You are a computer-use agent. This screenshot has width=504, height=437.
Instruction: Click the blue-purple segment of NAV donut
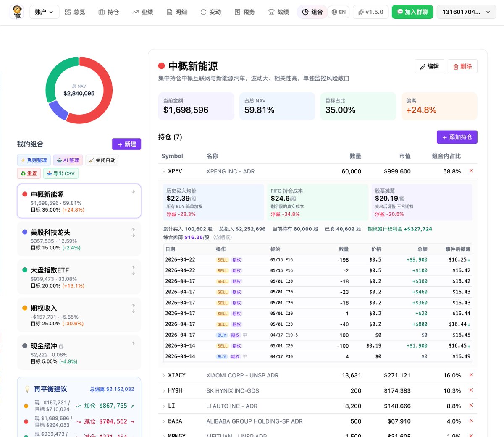(58, 110)
